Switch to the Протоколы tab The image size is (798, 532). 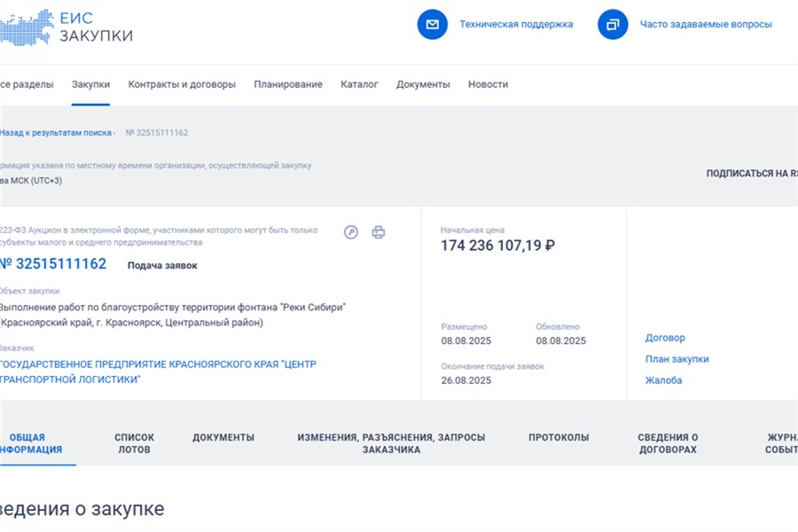[x=559, y=437]
